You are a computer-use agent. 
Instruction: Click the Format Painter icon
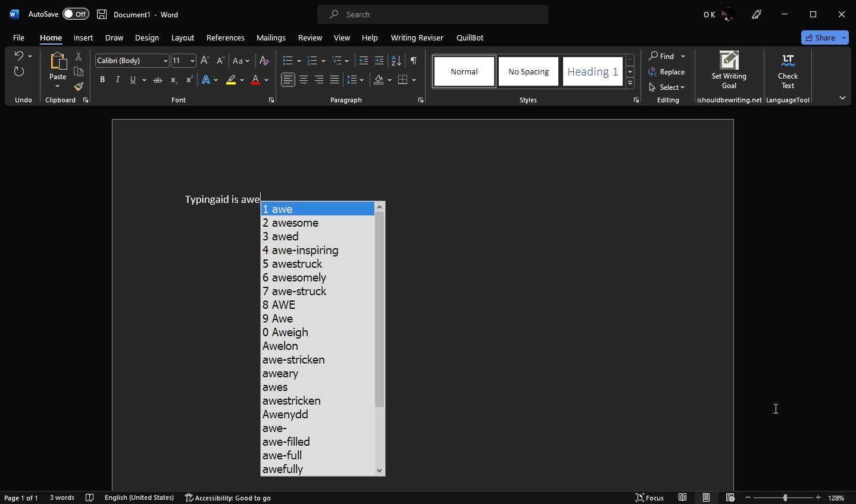coord(79,87)
